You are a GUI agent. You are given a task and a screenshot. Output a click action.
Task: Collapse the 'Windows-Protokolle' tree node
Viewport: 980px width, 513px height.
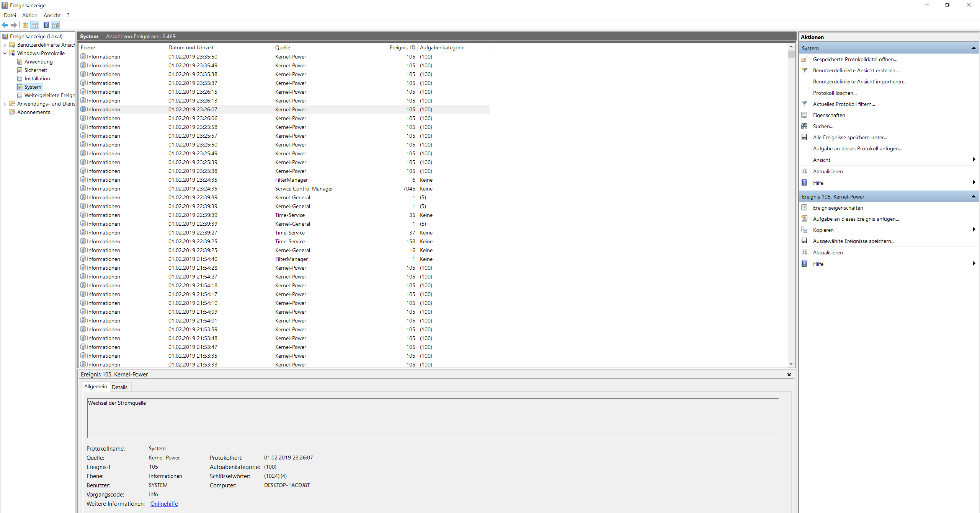pyautogui.click(x=5, y=53)
